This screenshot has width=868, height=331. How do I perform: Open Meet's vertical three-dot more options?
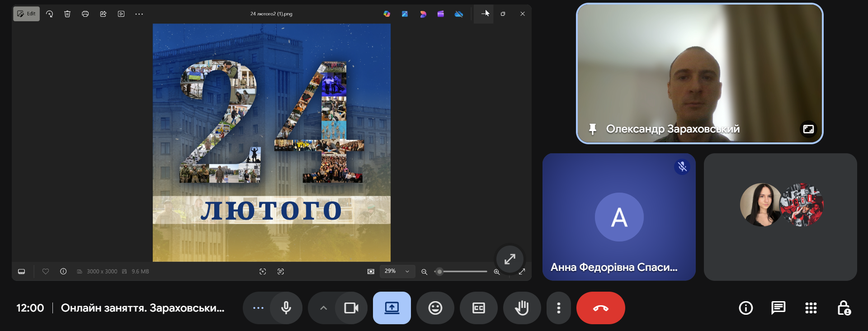coord(559,308)
